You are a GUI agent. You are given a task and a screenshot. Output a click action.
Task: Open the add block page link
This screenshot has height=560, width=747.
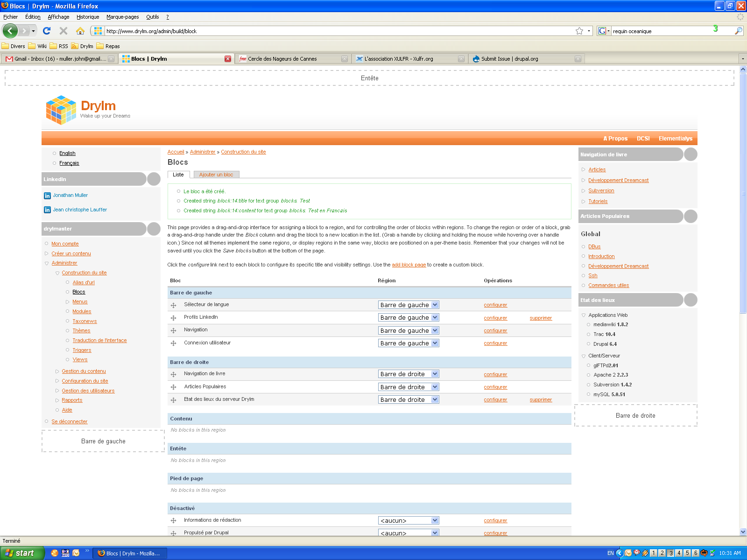409,265
